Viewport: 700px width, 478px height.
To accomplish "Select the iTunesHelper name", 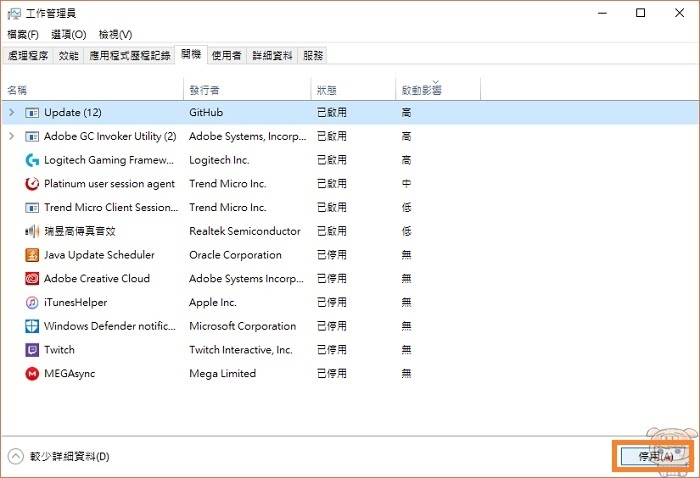I will point(75,302).
